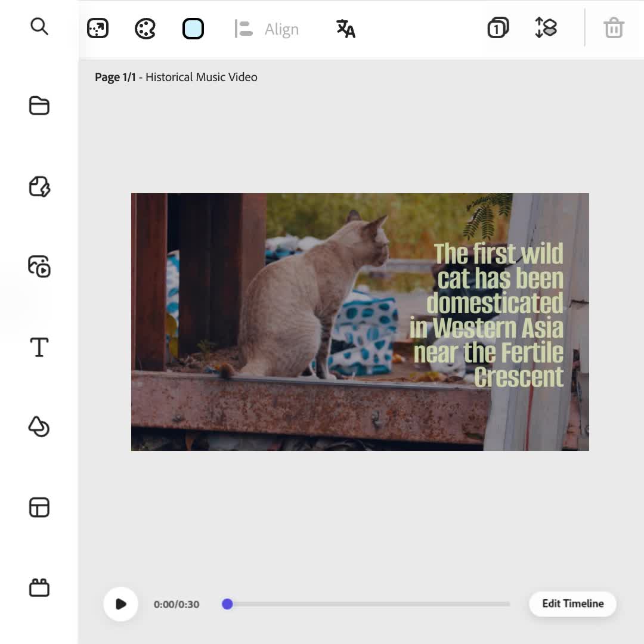Open the Add-ons panel icon

tap(39, 588)
